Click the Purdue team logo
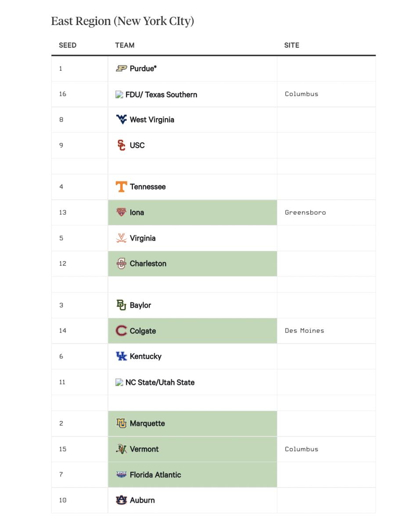420x527 pixels. coord(121,69)
